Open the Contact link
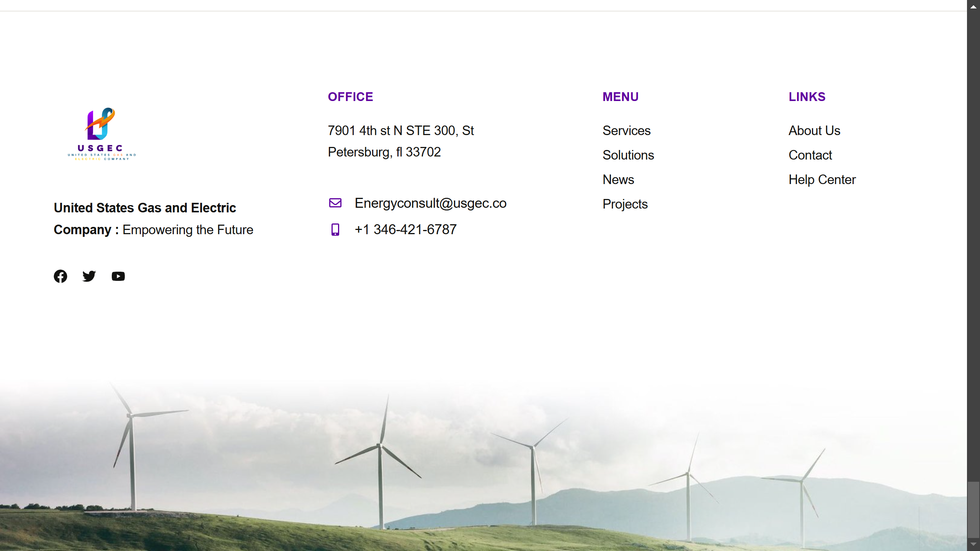 810,155
